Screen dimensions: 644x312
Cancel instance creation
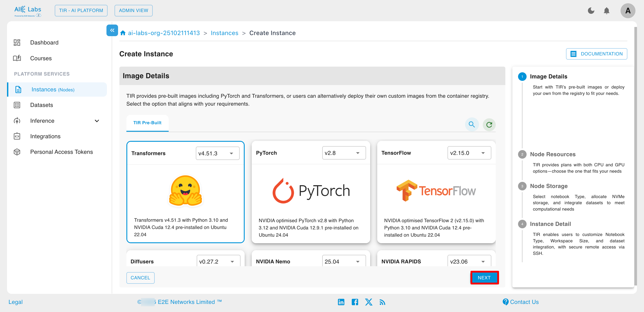click(140, 278)
